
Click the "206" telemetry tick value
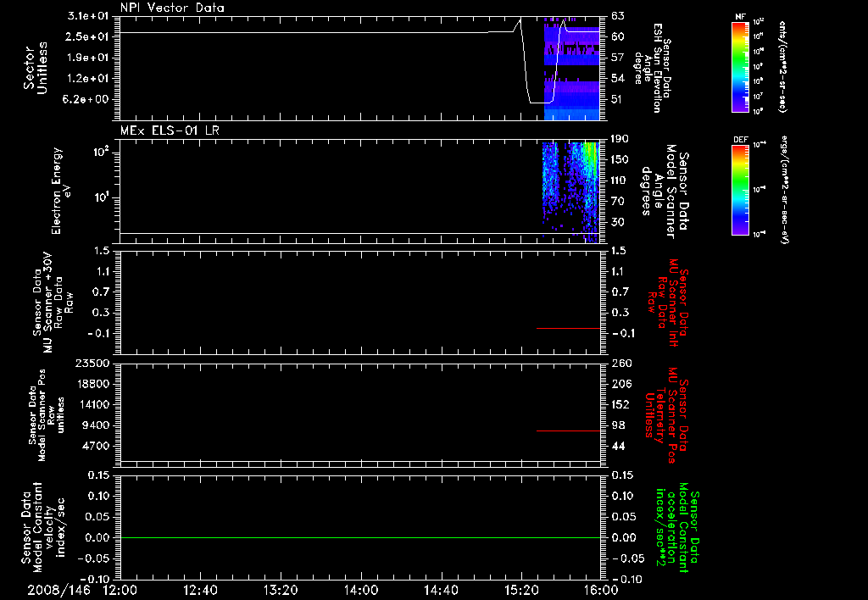[x=620, y=384]
